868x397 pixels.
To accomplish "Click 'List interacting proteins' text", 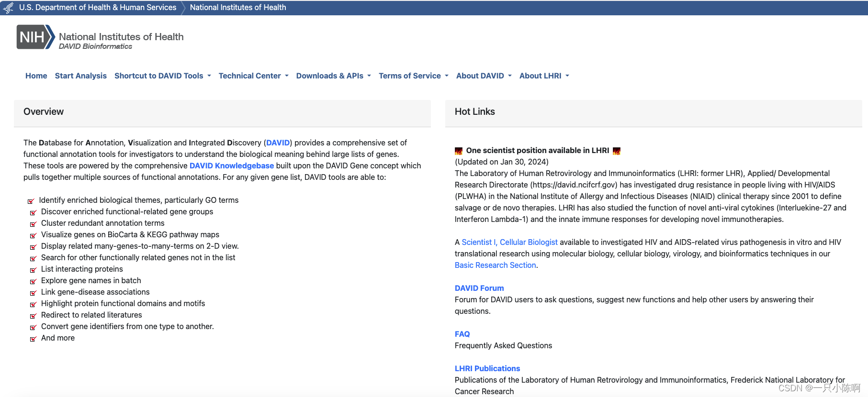I will 82,269.
